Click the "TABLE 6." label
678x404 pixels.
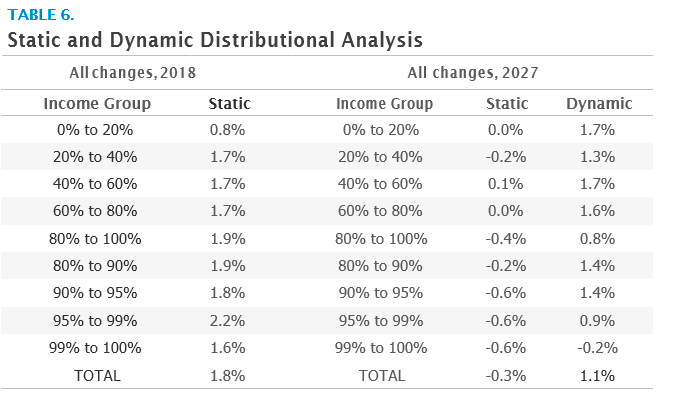point(40,15)
